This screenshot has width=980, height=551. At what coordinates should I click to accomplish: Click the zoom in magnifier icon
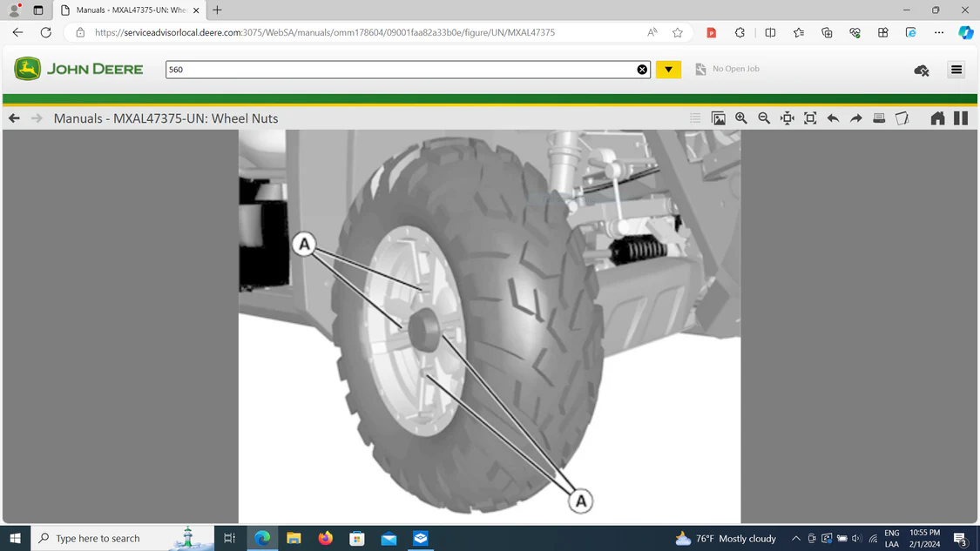click(741, 118)
